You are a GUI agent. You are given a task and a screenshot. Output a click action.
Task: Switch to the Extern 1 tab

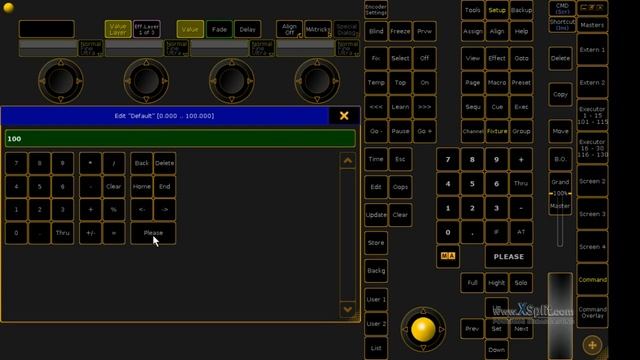coord(592,50)
